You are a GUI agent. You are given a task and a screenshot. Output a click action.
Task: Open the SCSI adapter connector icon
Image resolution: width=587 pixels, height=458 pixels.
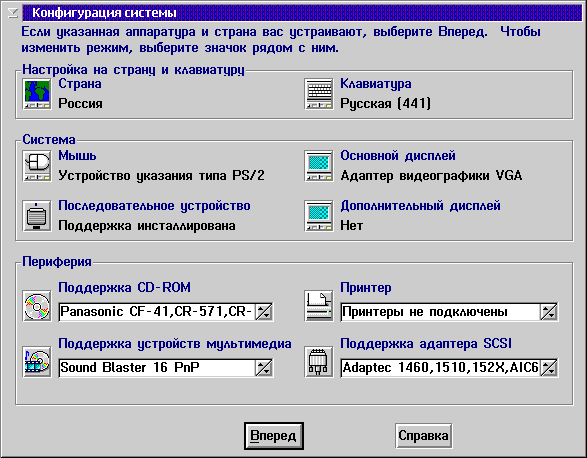(x=319, y=362)
